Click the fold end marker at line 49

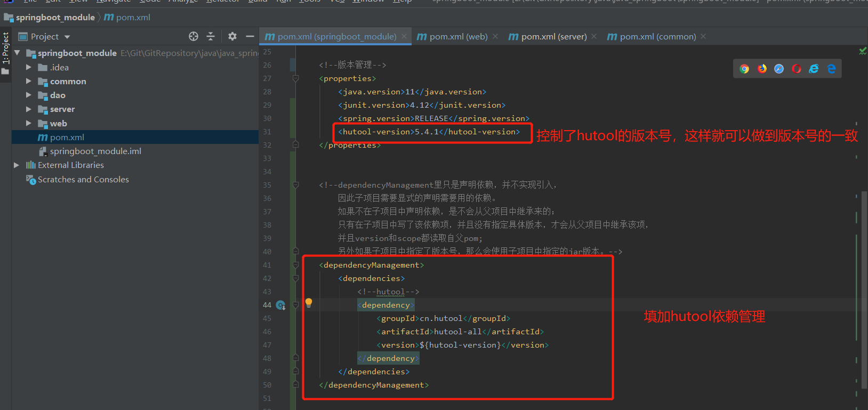(x=295, y=371)
